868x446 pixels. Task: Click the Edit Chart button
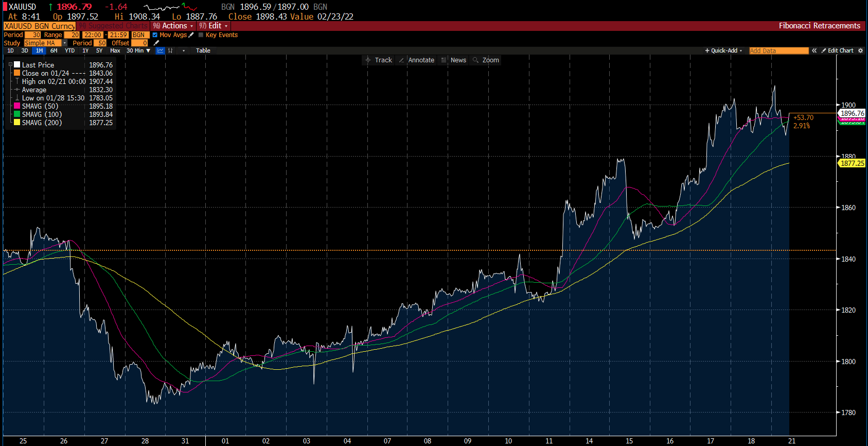pos(837,50)
